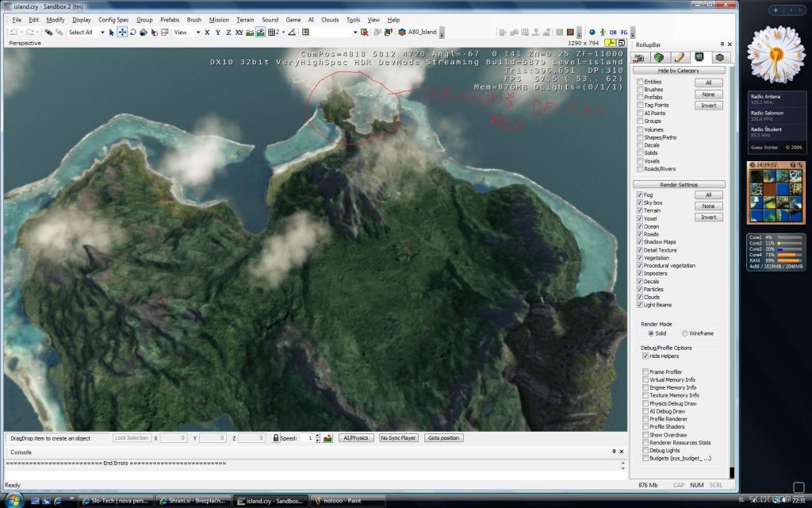Image resolution: width=812 pixels, height=508 pixels.
Task: Toggle follow terrain and snap to objects icon
Action: (x=260, y=32)
